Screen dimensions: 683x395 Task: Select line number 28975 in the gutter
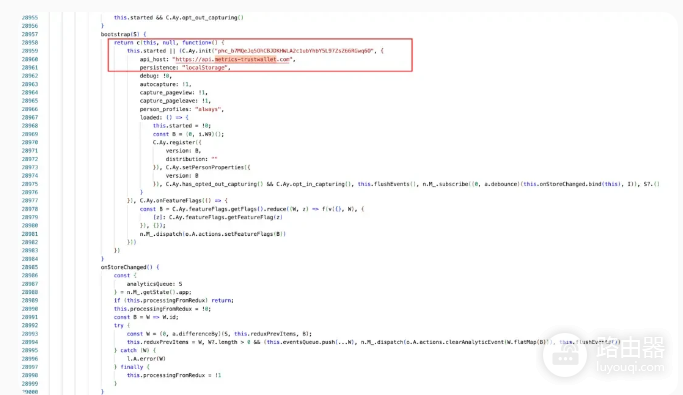click(x=30, y=184)
